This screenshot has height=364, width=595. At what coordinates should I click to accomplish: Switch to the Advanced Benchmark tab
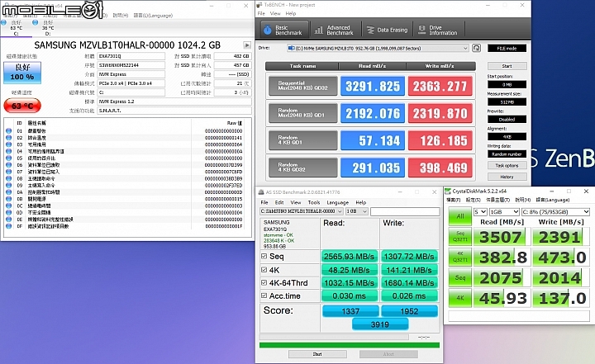coord(335,31)
